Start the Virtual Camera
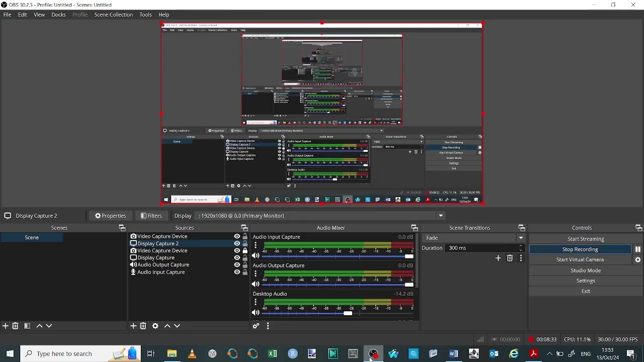Screen dimensions: 644x362 (x=581, y=260)
